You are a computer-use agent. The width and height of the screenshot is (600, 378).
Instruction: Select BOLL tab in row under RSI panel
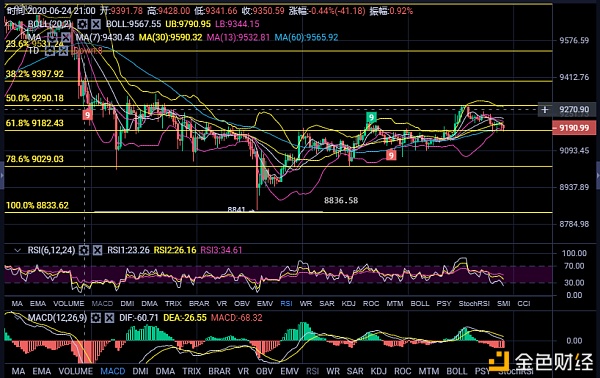[x=420, y=303]
